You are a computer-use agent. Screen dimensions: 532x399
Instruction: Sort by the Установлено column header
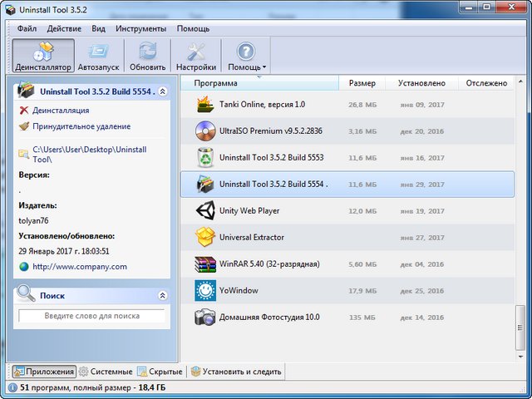[421, 83]
